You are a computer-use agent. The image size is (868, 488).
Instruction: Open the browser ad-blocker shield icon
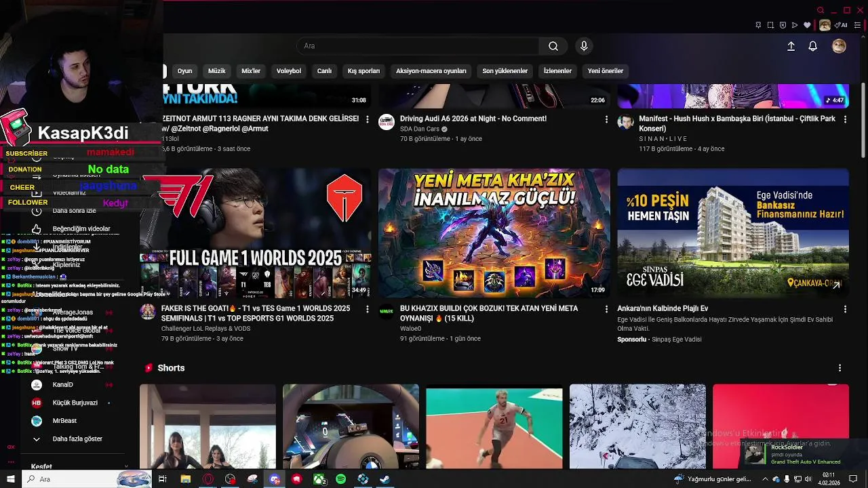tap(783, 25)
